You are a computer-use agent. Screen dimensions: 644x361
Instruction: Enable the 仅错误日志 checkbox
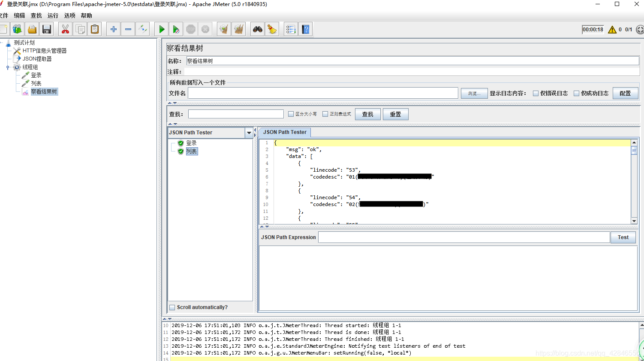click(x=536, y=93)
